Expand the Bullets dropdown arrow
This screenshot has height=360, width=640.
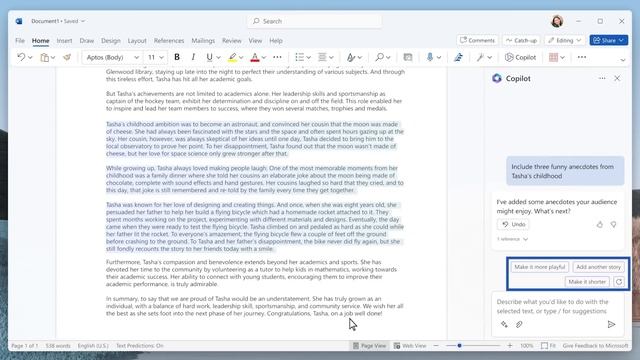(309, 58)
